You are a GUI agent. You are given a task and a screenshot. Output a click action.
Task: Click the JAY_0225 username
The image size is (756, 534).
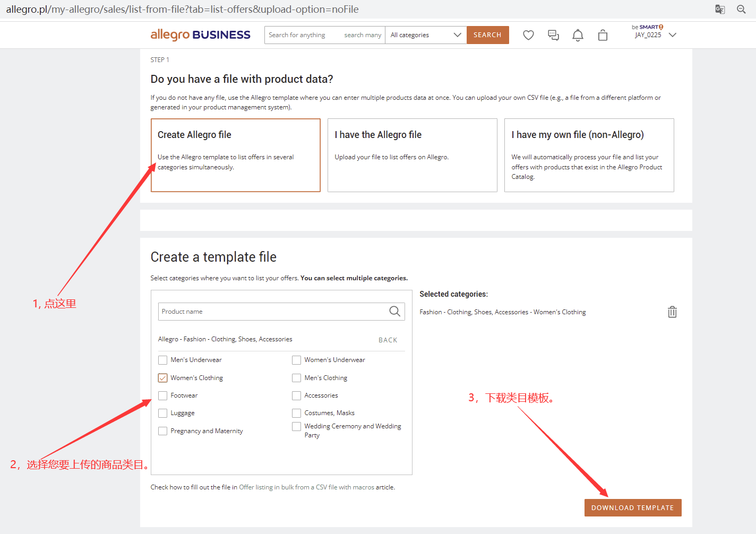click(648, 35)
